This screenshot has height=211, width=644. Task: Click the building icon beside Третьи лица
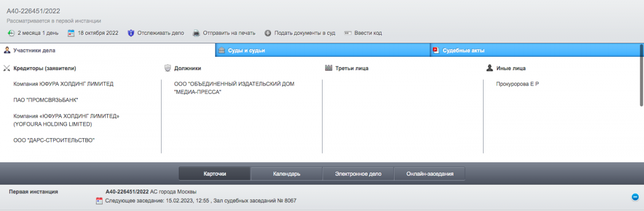pyautogui.click(x=329, y=69)
